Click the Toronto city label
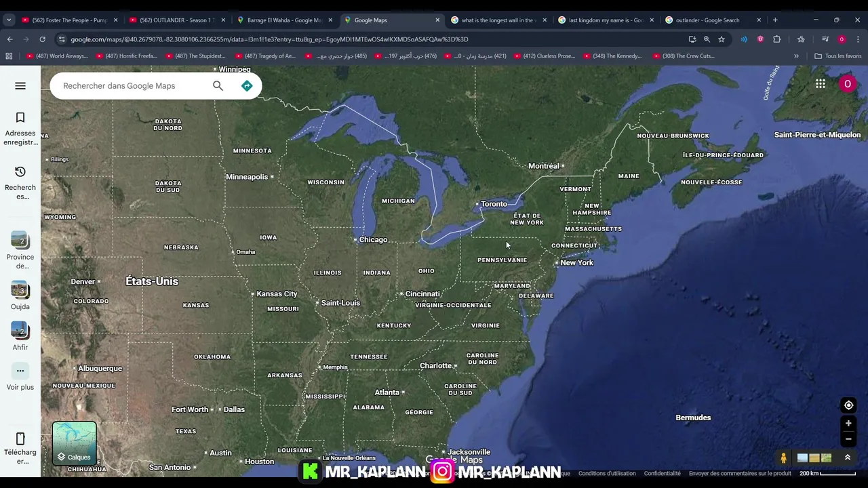This screenshot has width=868, height=488. (494, 204)
